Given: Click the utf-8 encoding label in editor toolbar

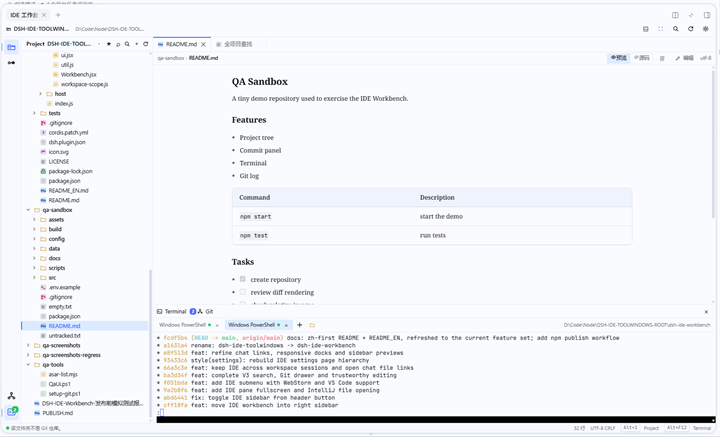Looking at the screenshot, I should pos(705,58).
